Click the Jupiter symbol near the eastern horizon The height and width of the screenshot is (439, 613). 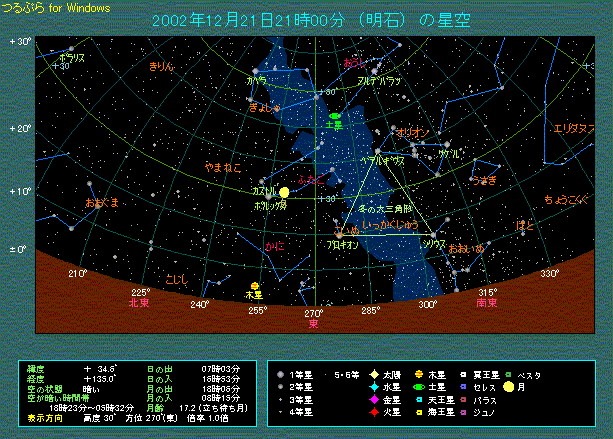pyautogui.click(x=254, y=285)
